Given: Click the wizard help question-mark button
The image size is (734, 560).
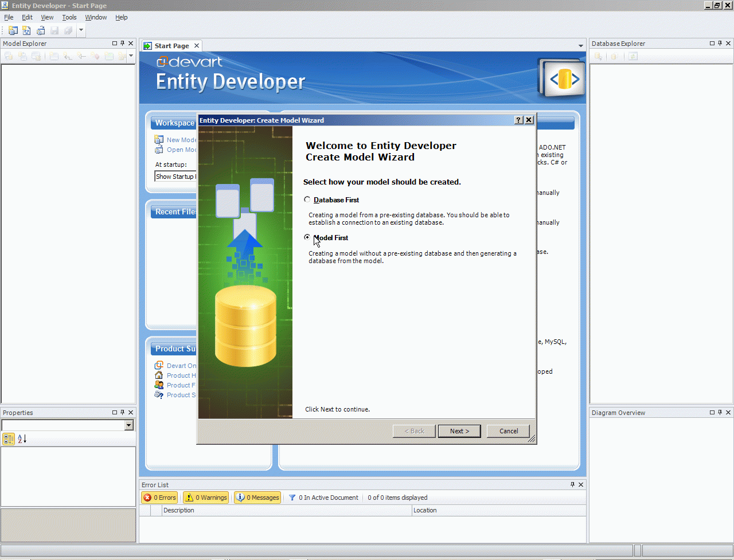Looking at the screenshot, I should coord(519,120).
